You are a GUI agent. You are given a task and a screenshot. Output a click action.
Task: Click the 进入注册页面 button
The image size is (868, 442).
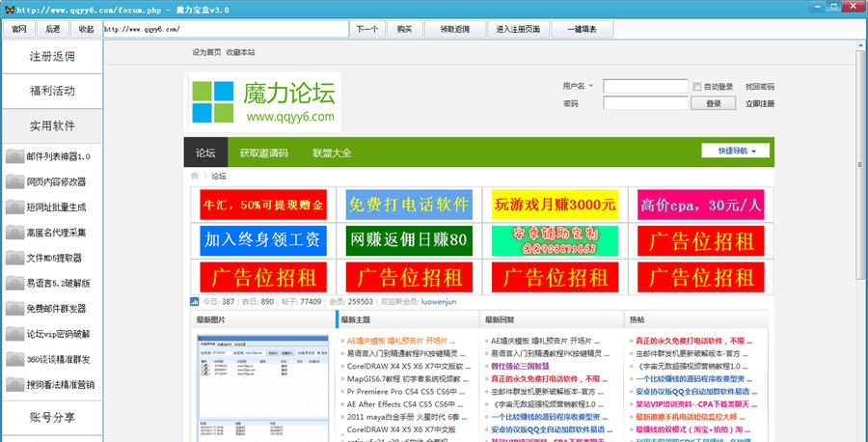point(518,29)
